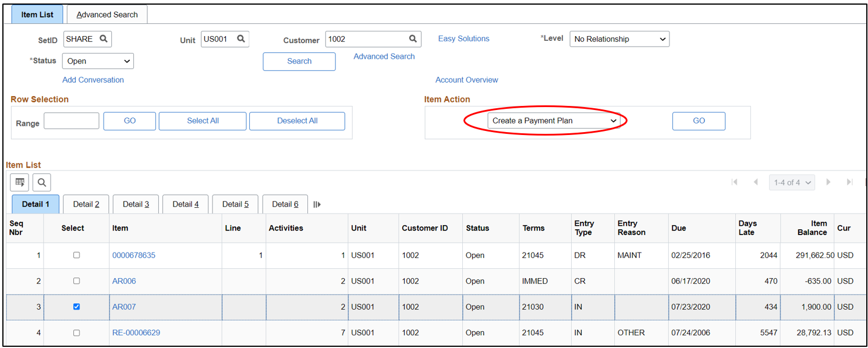Screen dimensions: 868x348
Task: Go to next page arrow in grid
Action: click(828, 182)
